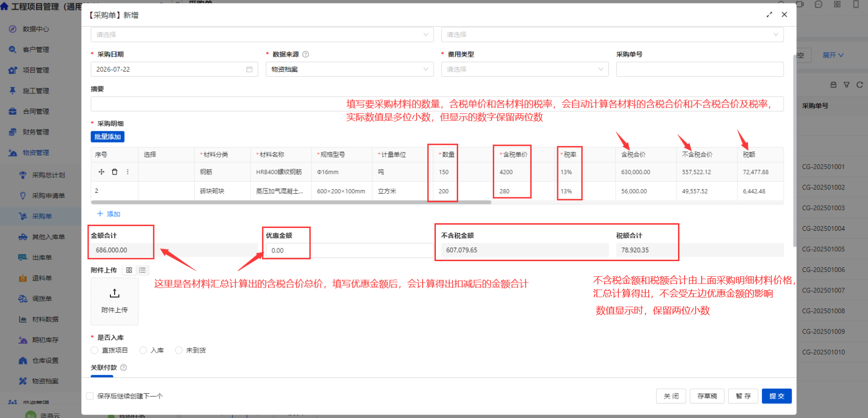Click the 批量添加 button
The image size is (868, 418).
tap(108, 136)
